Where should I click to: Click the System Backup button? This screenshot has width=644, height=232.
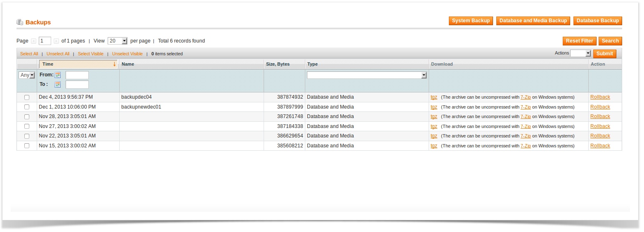pos(471,21)
